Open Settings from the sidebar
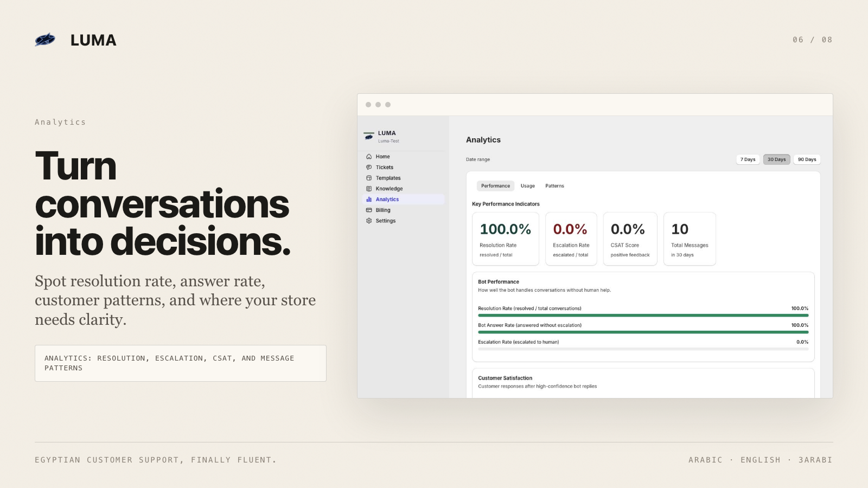Screen dimensions: 868x488 click(403, 221)
